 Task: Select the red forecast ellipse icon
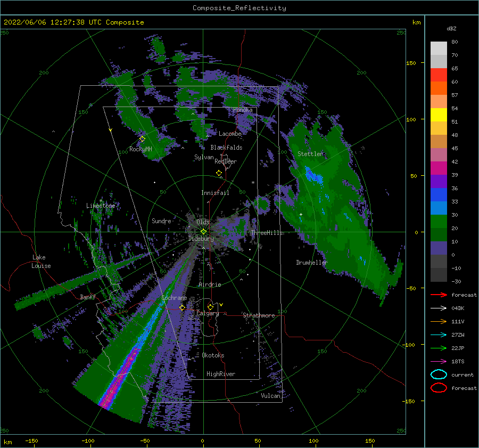pyautogui.click(x=439, y=388)
